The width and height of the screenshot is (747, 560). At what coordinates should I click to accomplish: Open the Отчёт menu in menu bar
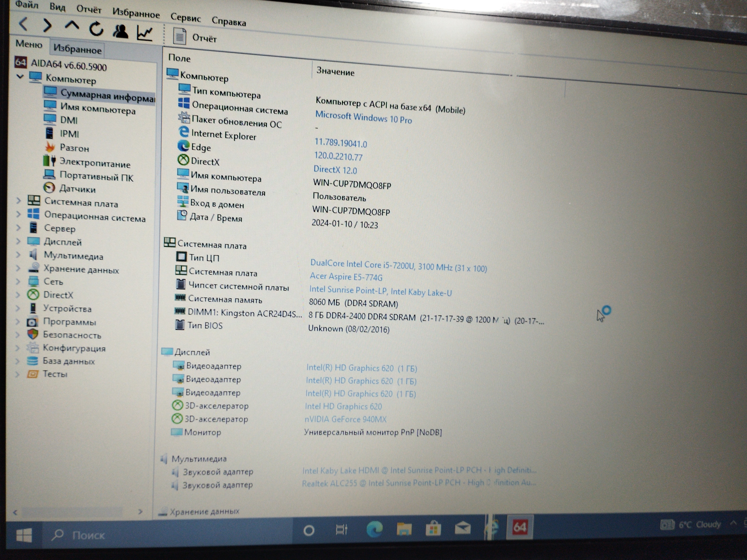89,9
